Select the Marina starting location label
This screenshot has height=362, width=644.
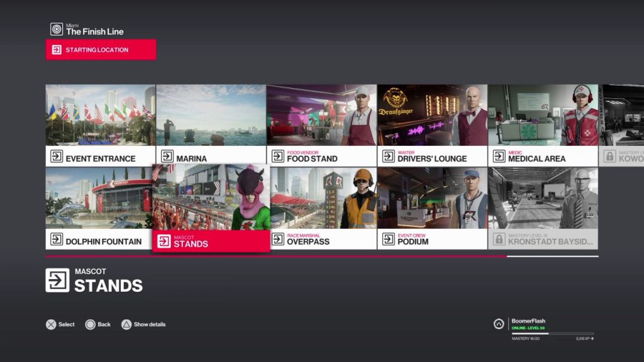pyautogui.click(x=191, y=158)
